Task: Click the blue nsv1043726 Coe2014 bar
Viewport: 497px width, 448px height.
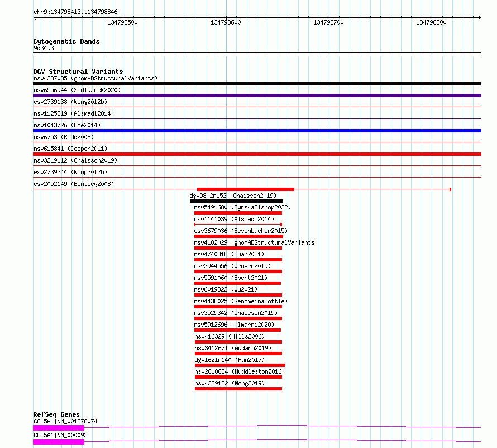Action: [257, 131]
